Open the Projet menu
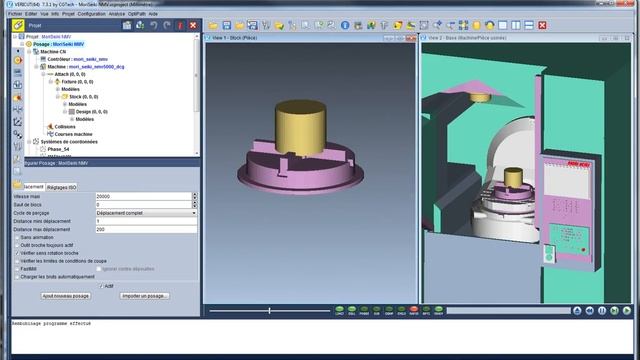Image resolution: width=640 pixels, height=360 pixels. (x=68, y=14)
